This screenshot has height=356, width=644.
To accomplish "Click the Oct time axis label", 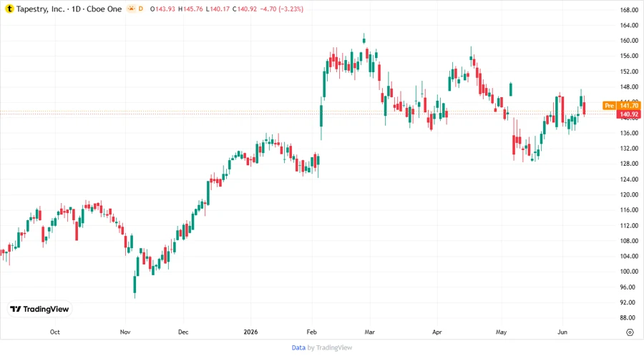I will [54, 332].
